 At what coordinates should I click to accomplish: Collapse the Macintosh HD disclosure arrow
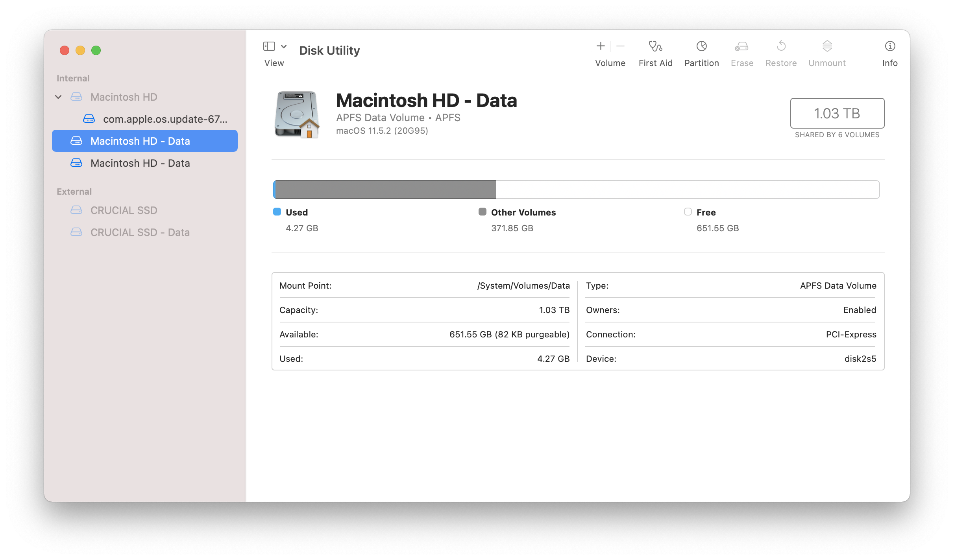point(58,97)
